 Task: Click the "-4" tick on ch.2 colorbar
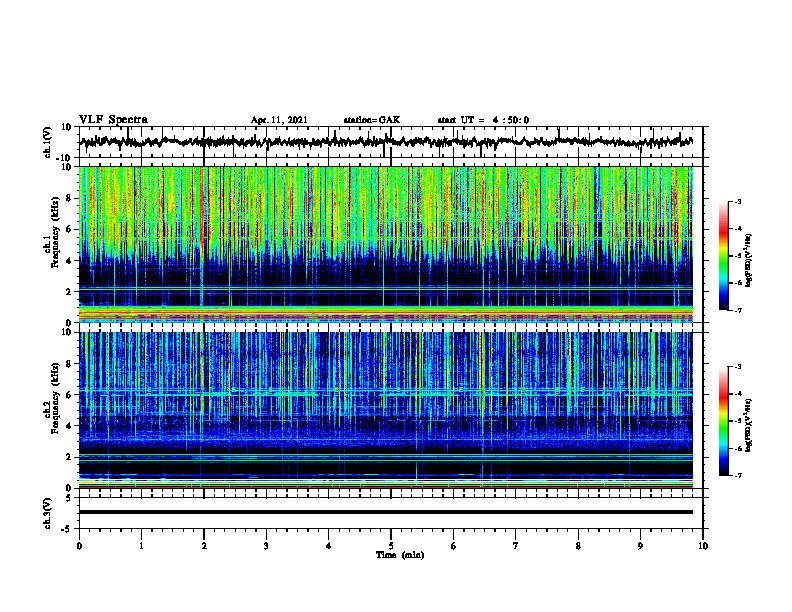[x=737, y=394]
